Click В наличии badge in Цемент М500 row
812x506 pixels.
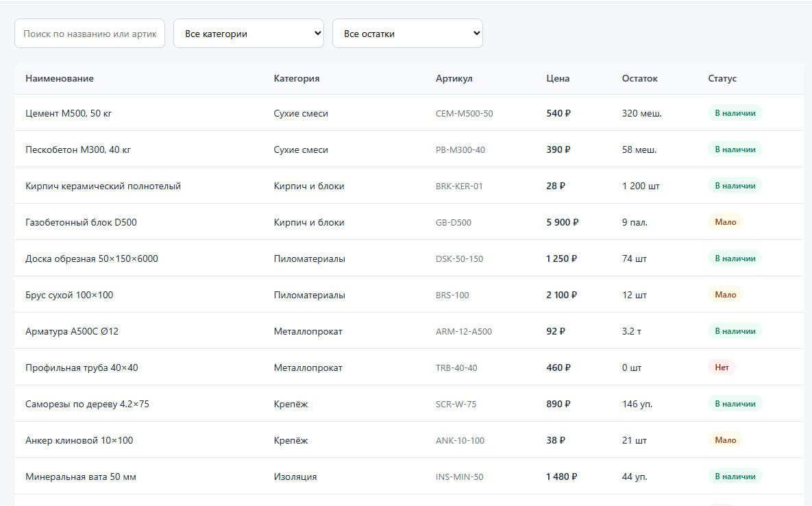point(735,113)
